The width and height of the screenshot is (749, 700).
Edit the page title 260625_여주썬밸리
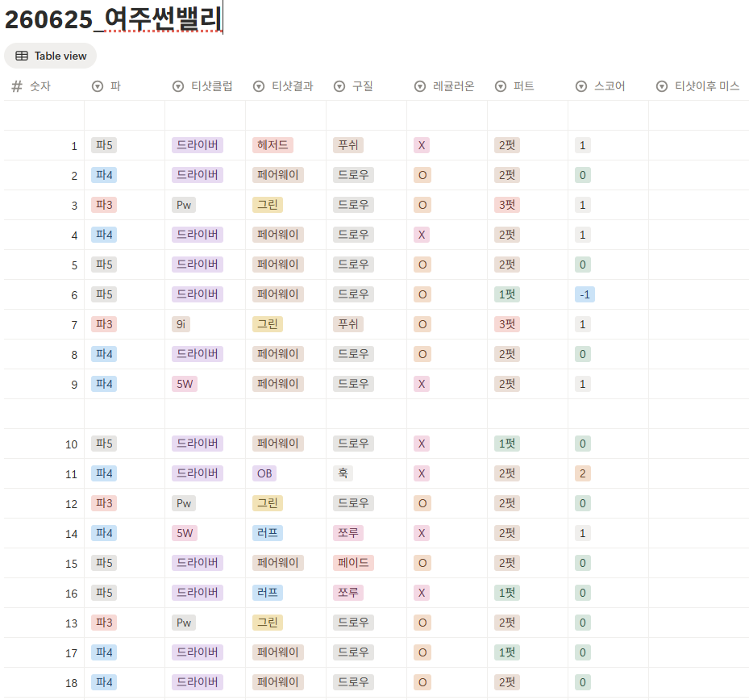click(x=113, y=19)
